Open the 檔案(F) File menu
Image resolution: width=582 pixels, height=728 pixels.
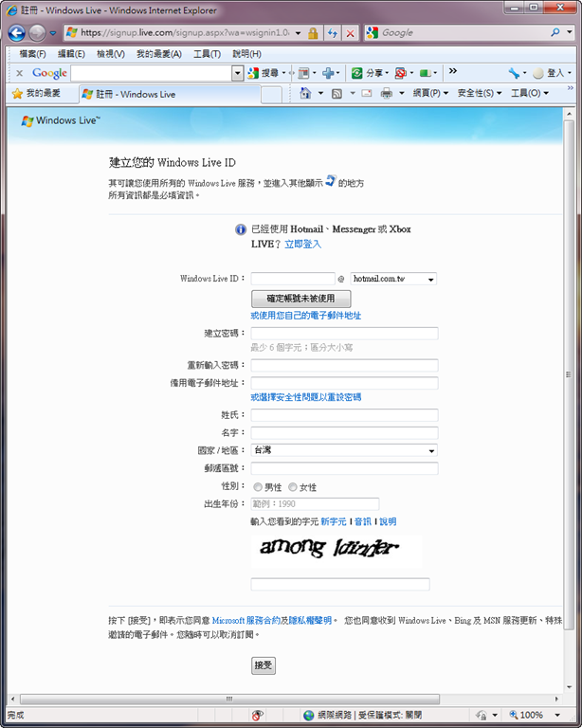pos(32,54)
